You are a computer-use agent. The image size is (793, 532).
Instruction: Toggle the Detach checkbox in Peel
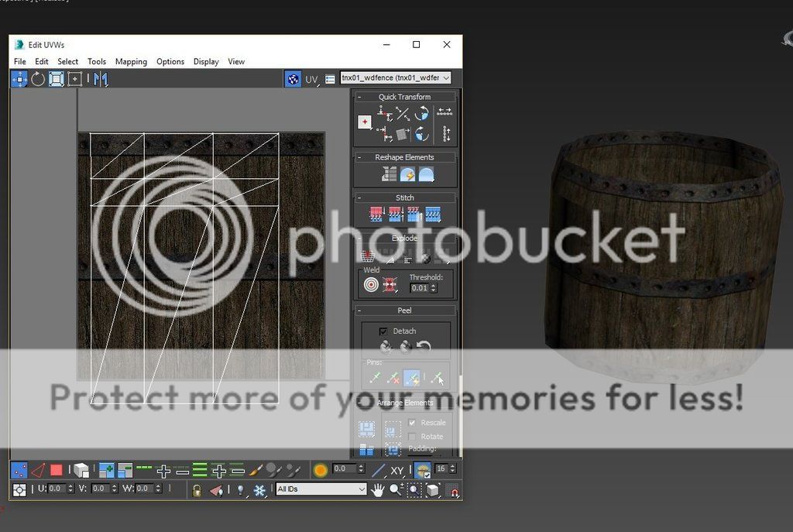[383, 331]
